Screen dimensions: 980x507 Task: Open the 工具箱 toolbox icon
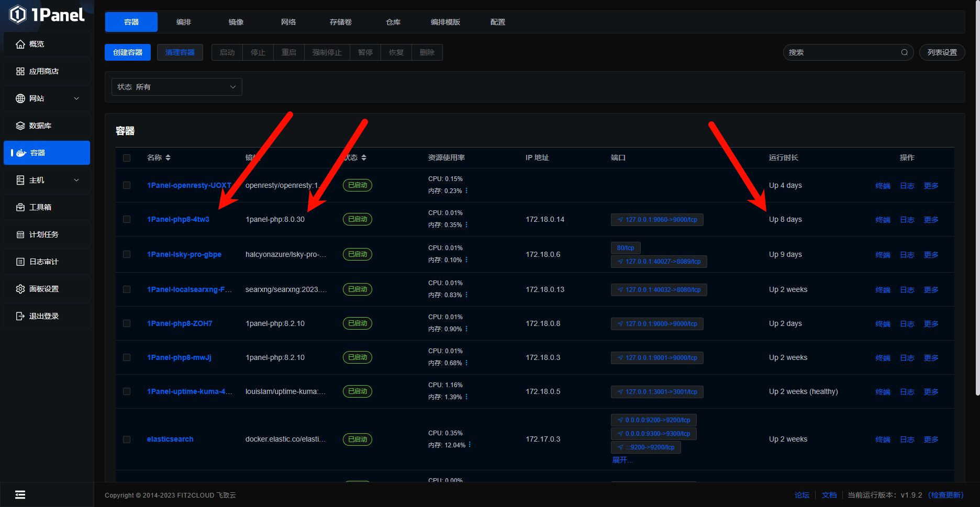[x=20, y=207]
